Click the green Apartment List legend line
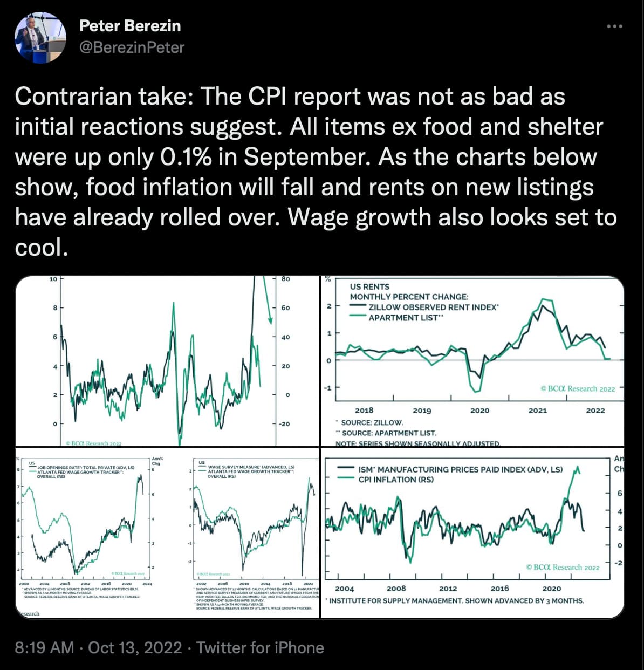 [x=358, y=317]
